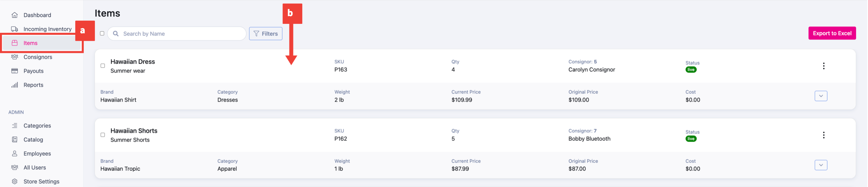This screenshot has height=187, width=868.
Task: Open three-dot menu for Hawaiian Dress
Action: pyautogui.click(x=823, y=66)
